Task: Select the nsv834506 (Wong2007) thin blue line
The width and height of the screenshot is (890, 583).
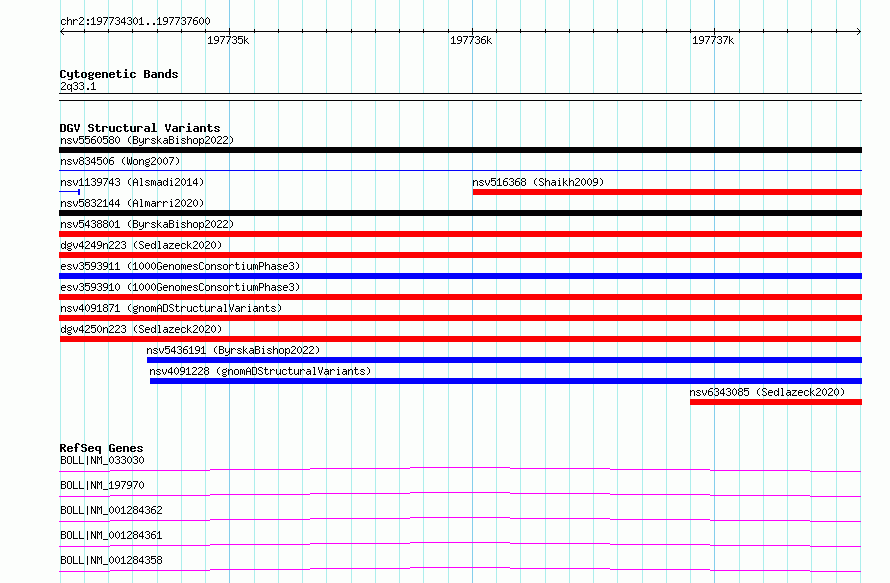Action: 460,170
